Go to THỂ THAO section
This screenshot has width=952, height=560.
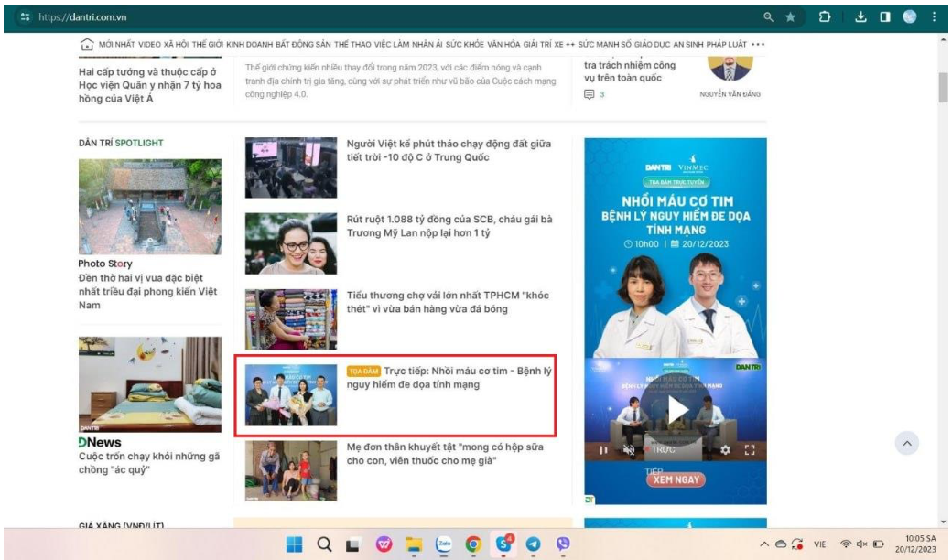352,44
